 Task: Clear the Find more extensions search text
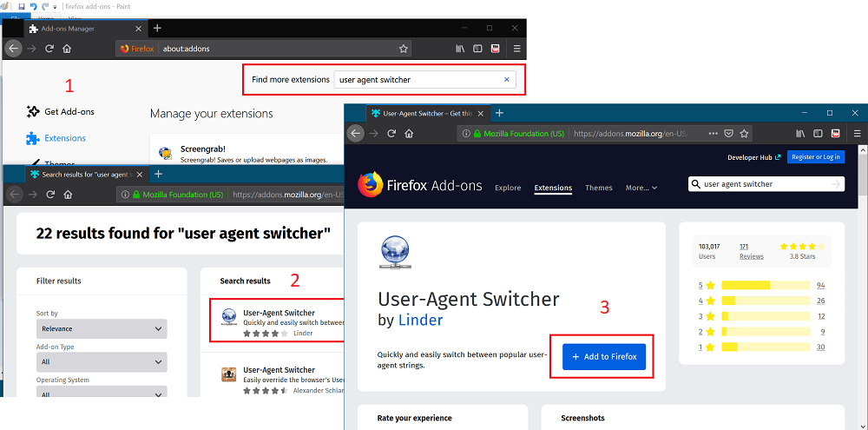(x=507, y=79)
